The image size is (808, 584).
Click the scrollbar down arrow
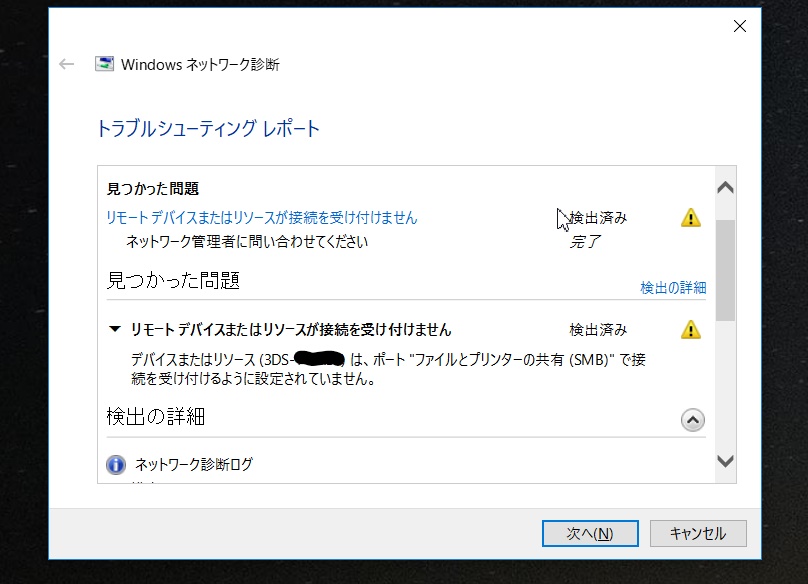point(726,461)
